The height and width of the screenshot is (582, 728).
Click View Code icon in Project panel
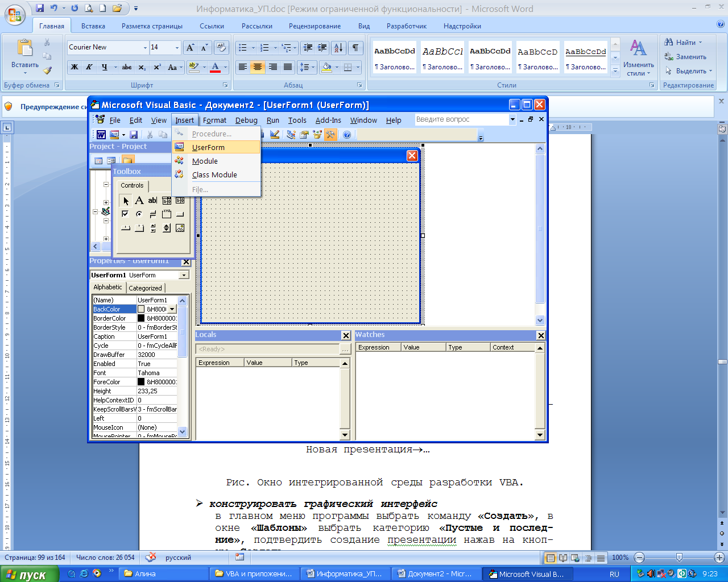98,161
